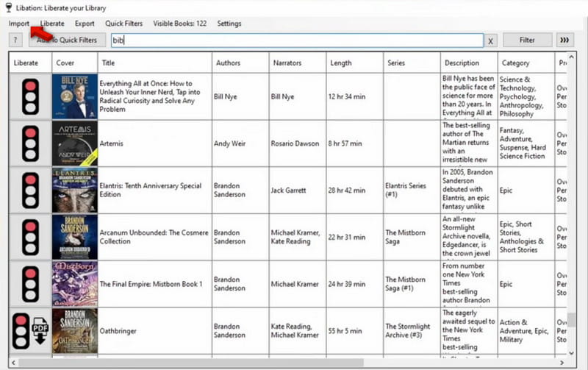Click the PDF download icon for Oathbringer
The height and width of the screenshot is (370, 588).
(x=40, y=330)
